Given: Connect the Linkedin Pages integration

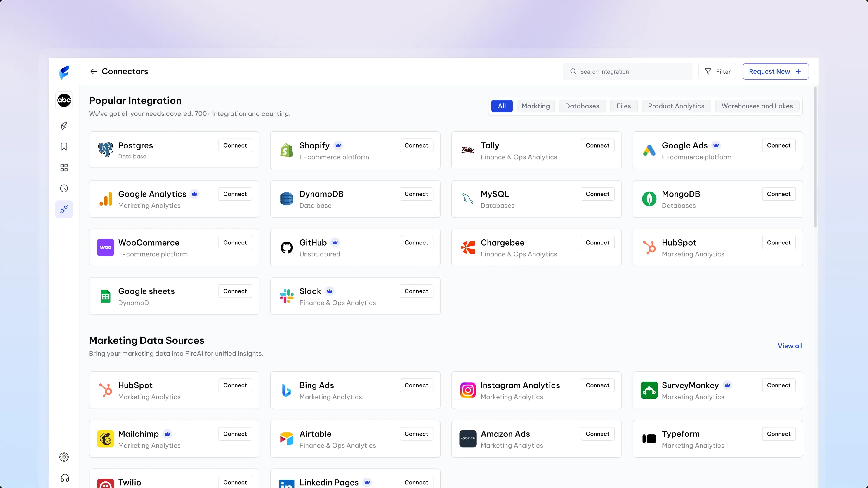Looking at the screenshot, I should pyautogui.click(x=416, y=482).
